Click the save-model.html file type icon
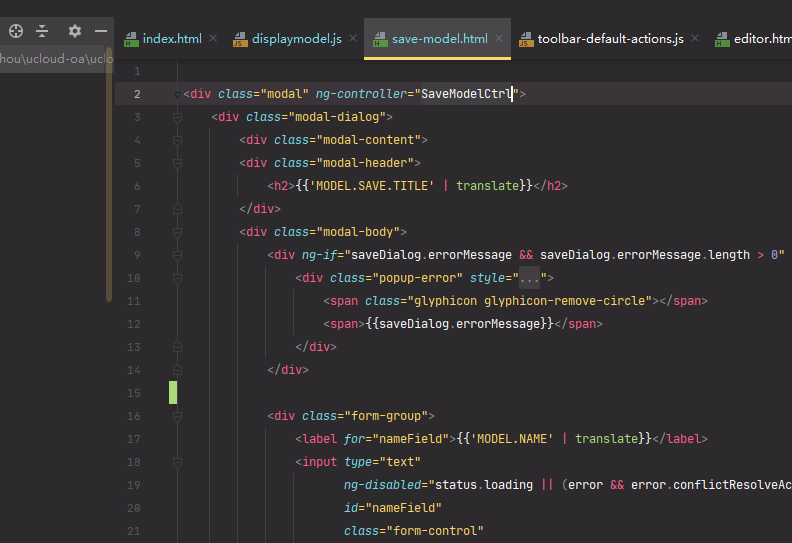Screen dimensions: 792x543 coord(380,39)
